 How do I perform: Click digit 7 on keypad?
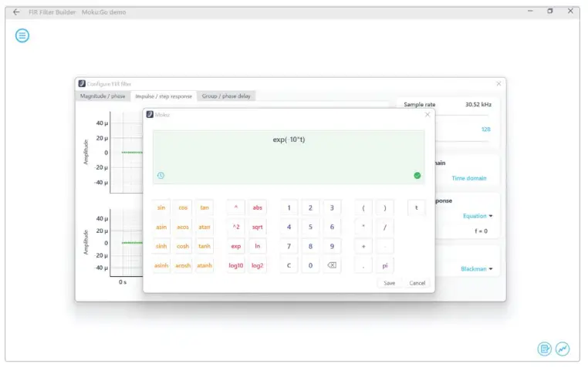pos(289,246)
